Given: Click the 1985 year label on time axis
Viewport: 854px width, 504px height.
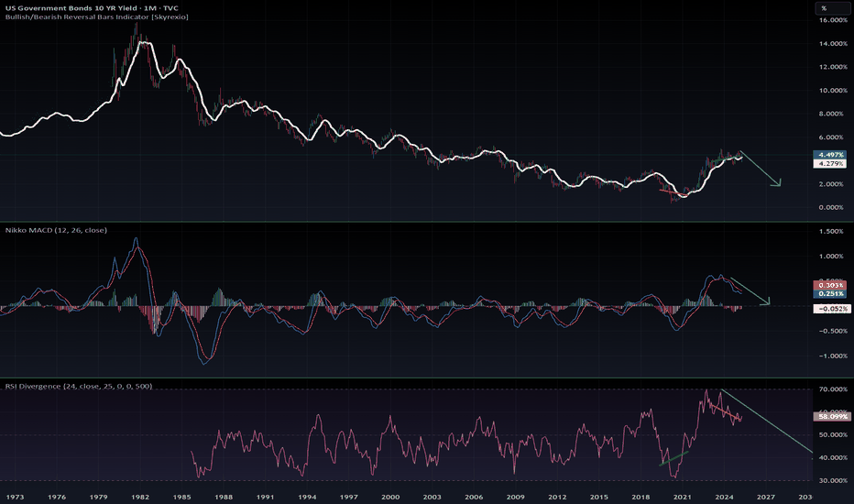Looking at the screenshot, I should pos(182,497).
